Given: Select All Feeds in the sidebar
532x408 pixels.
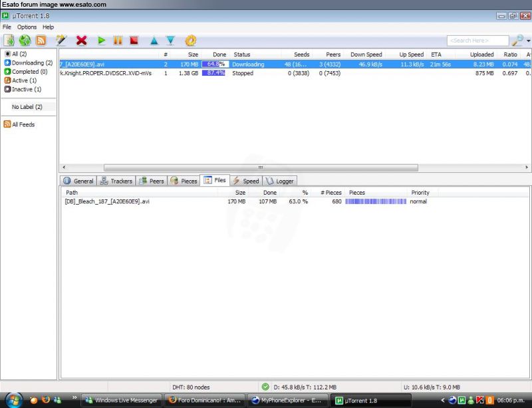Looking at the screenshot, I should click(x=23, y=124).
